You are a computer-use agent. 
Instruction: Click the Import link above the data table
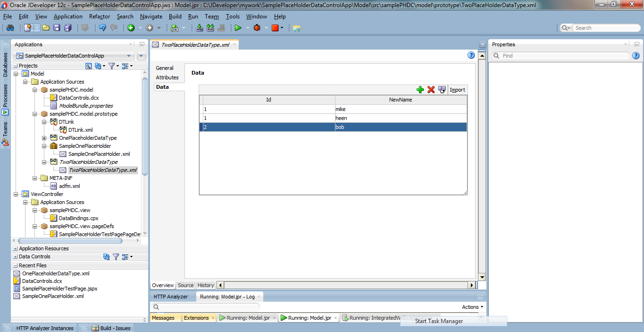457,89
